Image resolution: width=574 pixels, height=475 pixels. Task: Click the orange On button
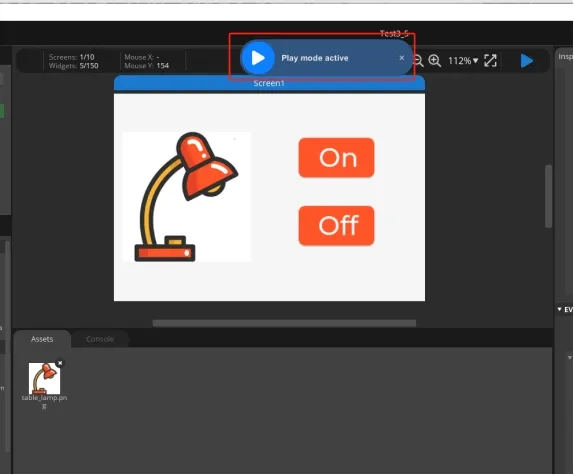(336, 158)
